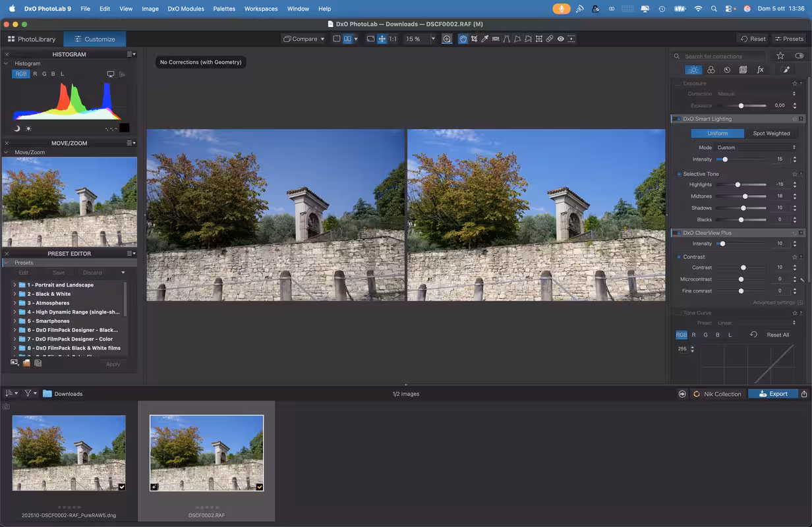Toggle active corrections only switch
812x527 pixels.
(799, 56)
